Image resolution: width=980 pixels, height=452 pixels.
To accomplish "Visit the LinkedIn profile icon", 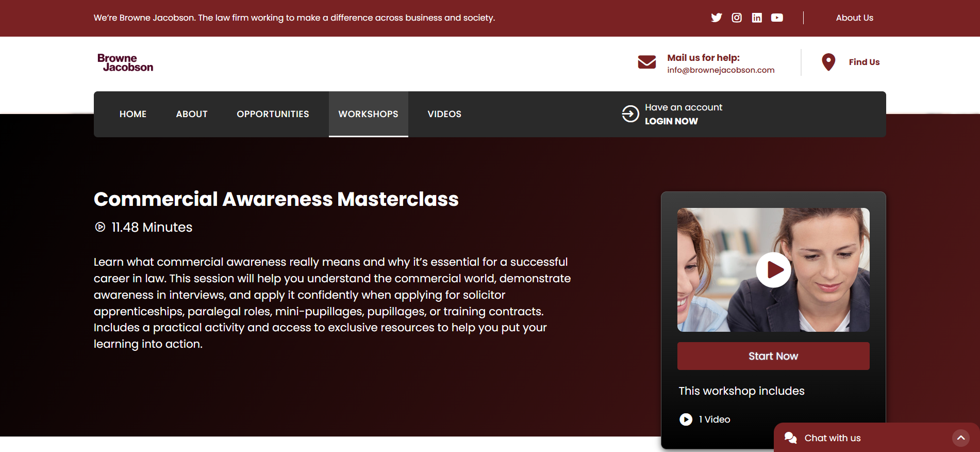I will [x=757, y=18].
